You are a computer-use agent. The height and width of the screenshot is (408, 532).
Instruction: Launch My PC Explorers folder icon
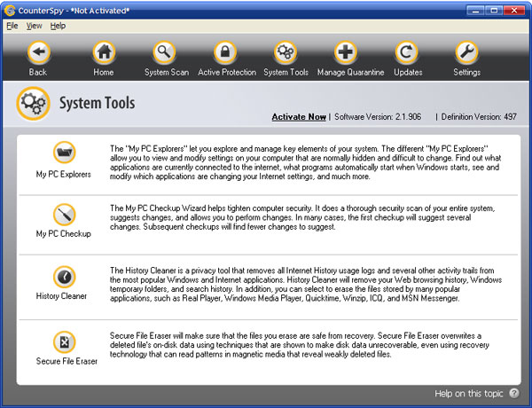pos(64,152)
